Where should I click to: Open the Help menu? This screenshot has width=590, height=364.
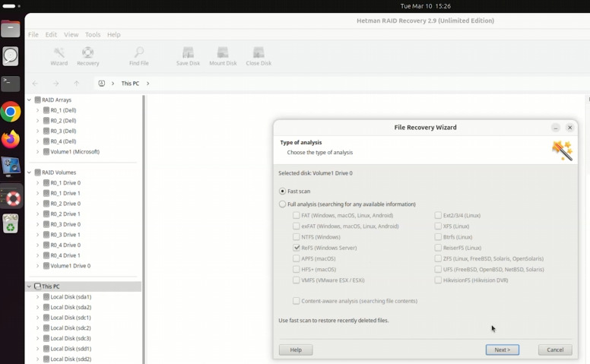(x=113, y=35)
